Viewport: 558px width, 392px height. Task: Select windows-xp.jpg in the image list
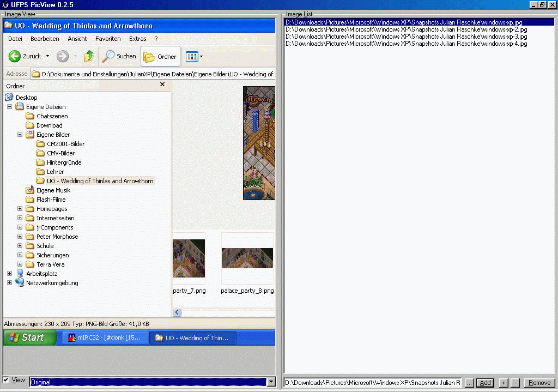[x=420, y=22]
